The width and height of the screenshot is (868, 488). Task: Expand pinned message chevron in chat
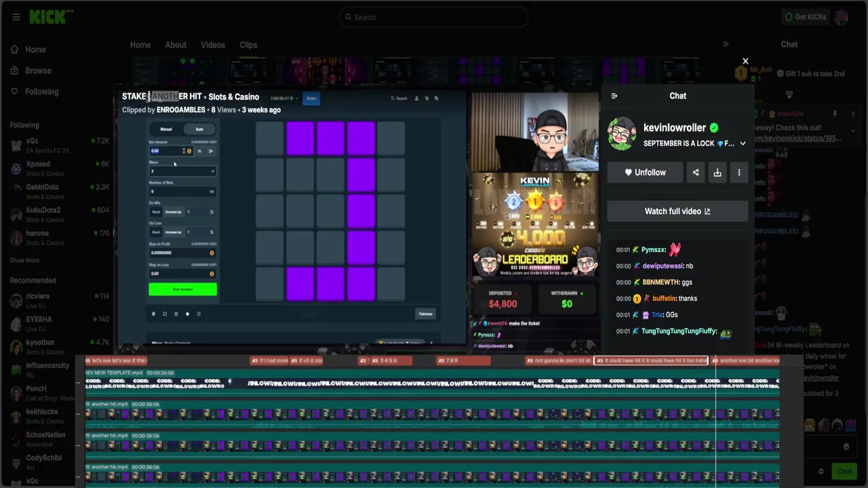tap(853, 131)
